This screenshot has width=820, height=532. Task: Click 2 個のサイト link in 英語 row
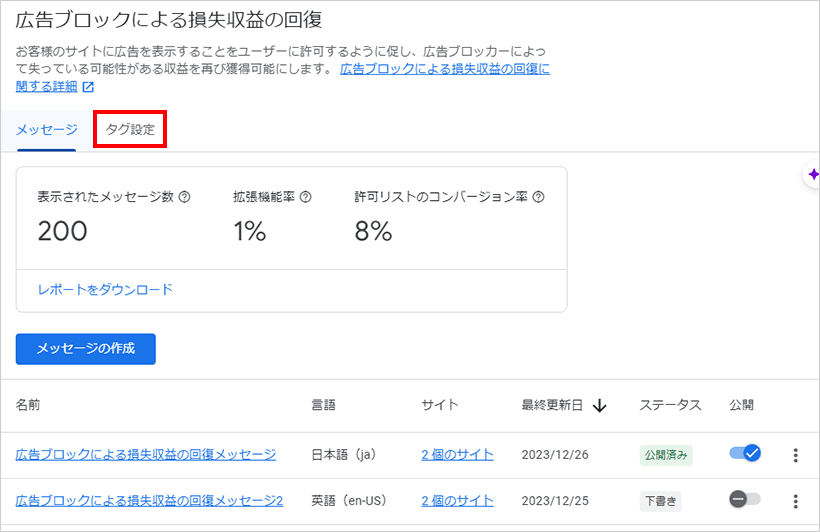458,501
